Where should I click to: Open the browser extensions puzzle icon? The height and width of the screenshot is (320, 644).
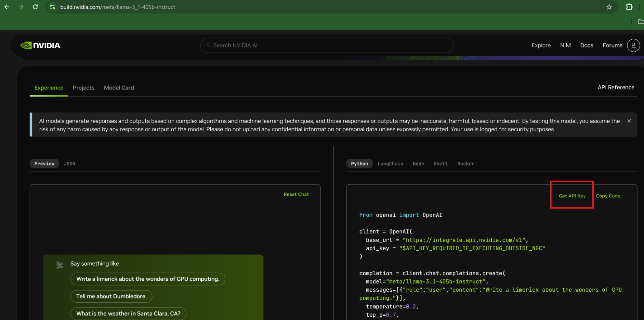pyautogui.click(x=629, y=7)
